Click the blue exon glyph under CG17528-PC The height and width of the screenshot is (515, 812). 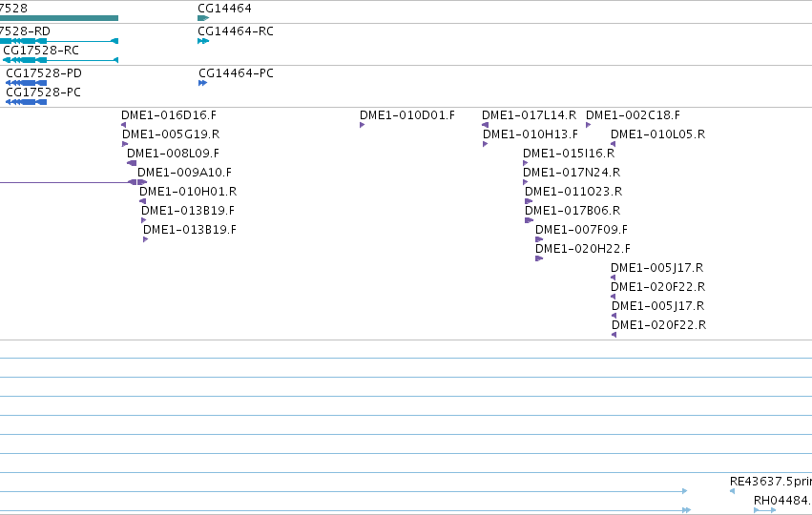(x=26, y=102)
